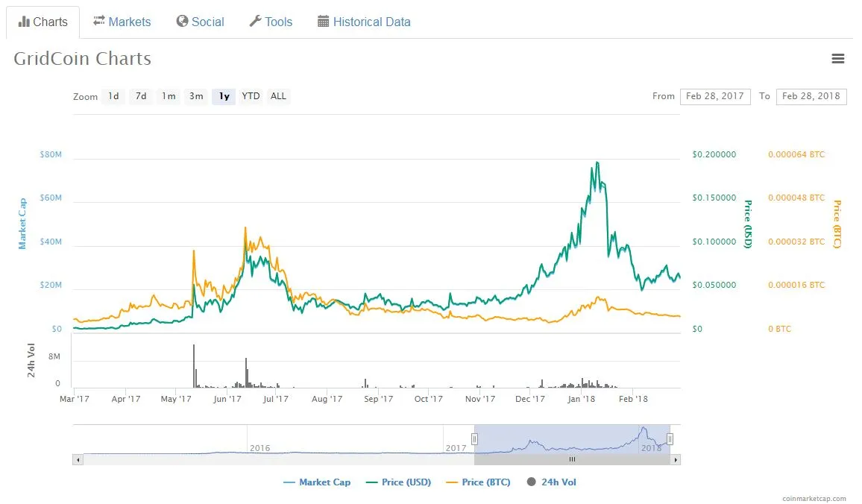
Task: Set zoom to 3m
Action: (196, 96)
